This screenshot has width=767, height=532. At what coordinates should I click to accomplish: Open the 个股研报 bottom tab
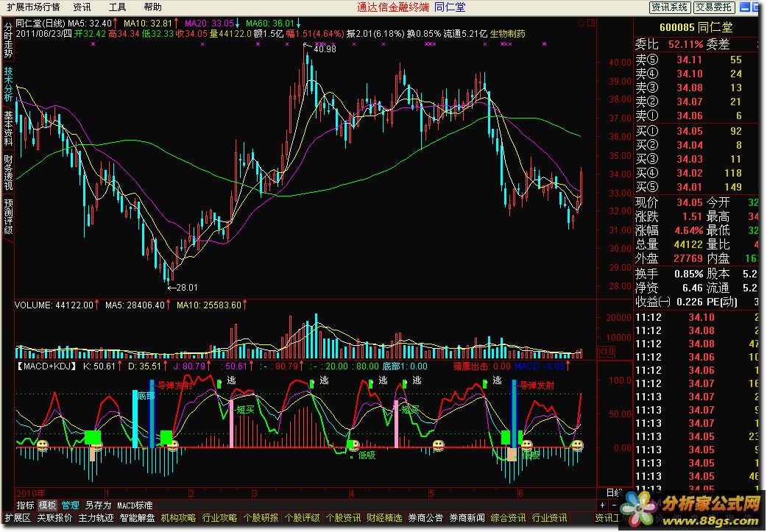[261, 518]
